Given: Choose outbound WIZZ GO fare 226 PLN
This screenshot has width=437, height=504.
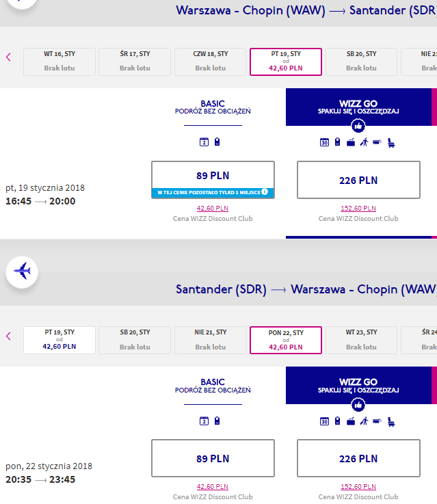Looking at the screenshot, I should pyautogui.click(x=358, y=180).
